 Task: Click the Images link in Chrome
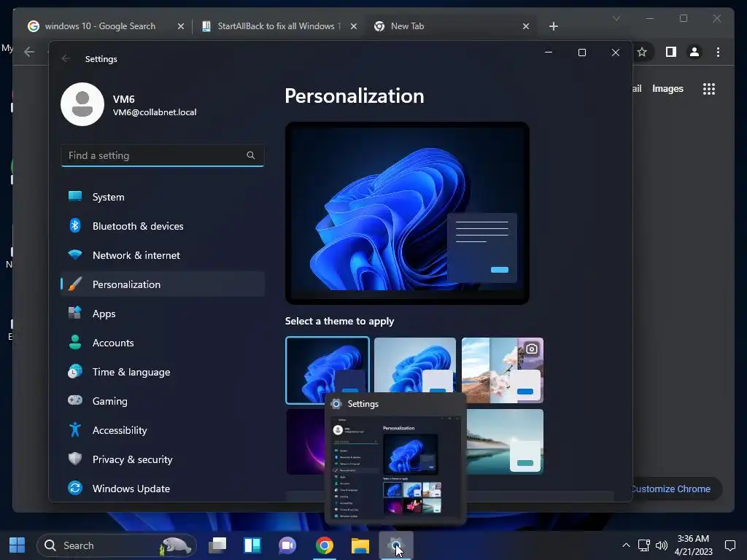667,88
